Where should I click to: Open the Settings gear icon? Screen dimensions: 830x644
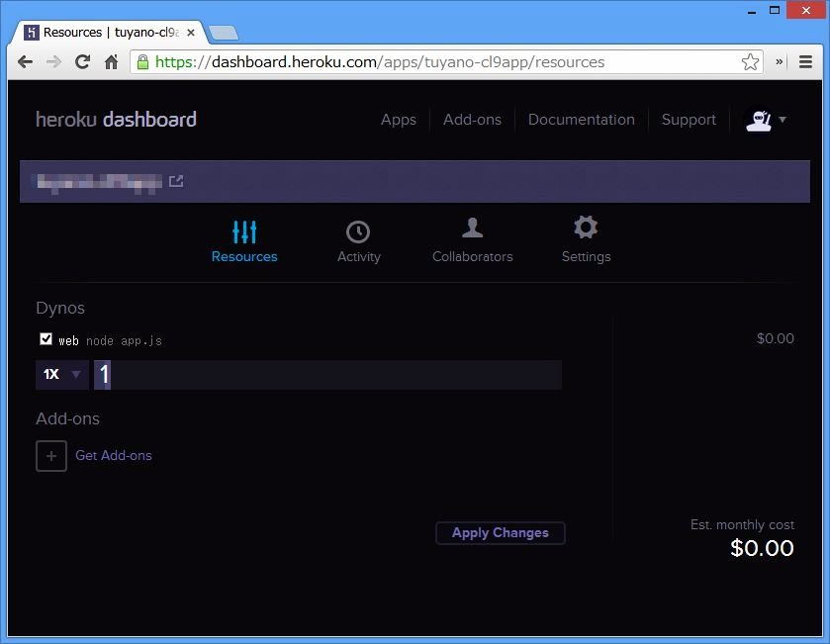tap(586, 229)
